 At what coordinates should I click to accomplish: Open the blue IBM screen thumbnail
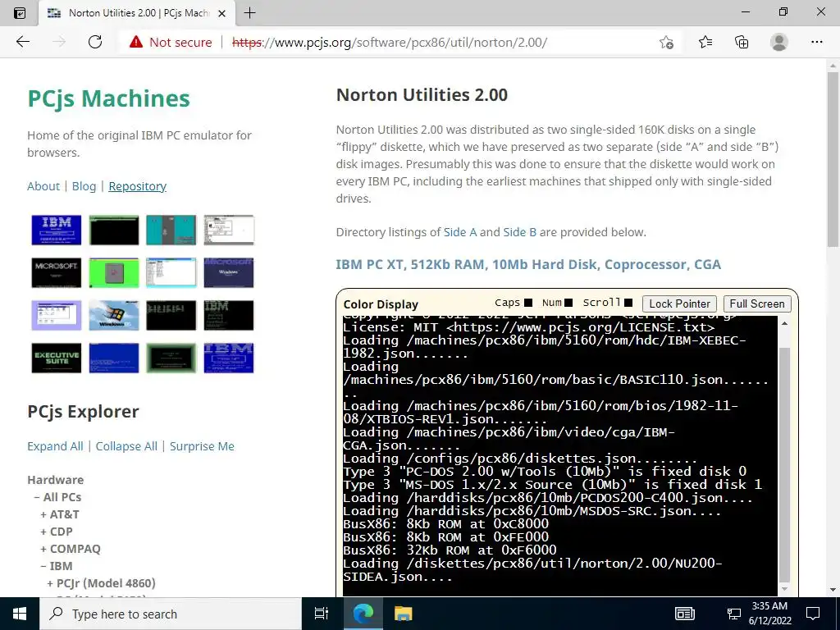[x=57, y=230]
